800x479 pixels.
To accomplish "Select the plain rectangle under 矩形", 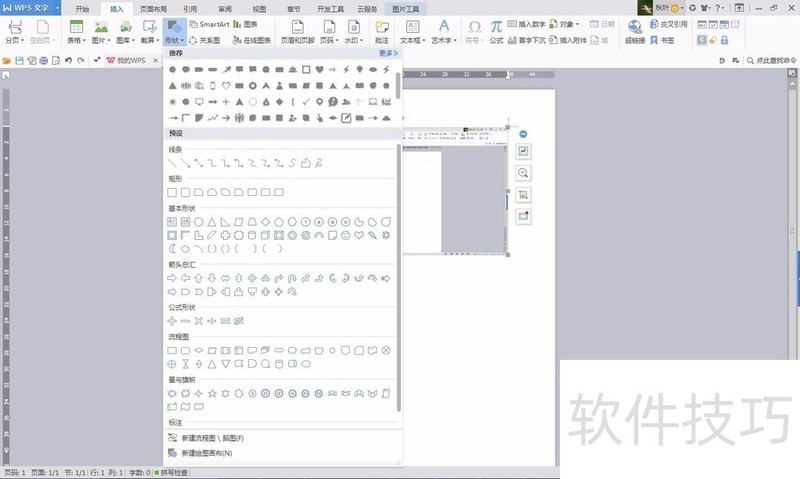I will point(172,192).
